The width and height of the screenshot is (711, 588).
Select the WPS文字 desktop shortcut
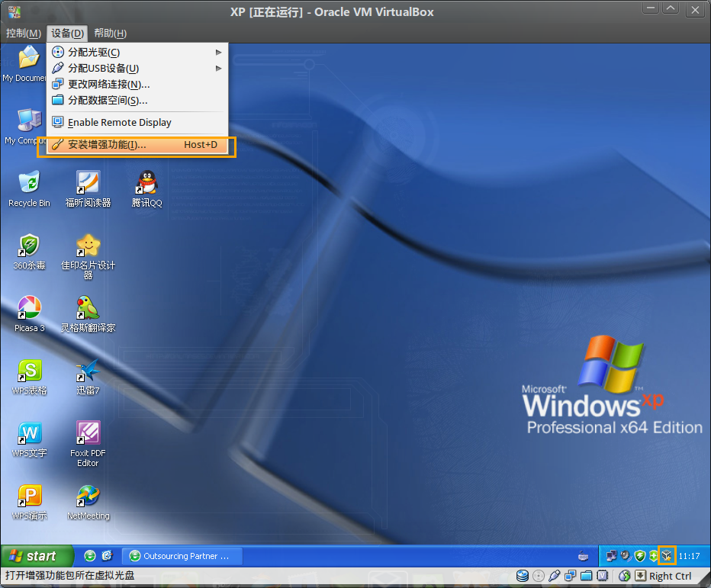pyautogui.click(x=30, y=439)
